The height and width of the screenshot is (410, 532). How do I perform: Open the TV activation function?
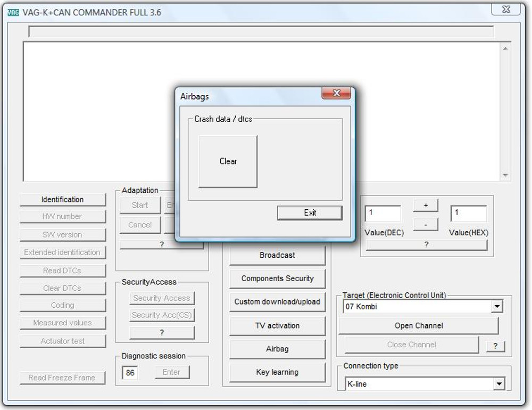[277, 325]
